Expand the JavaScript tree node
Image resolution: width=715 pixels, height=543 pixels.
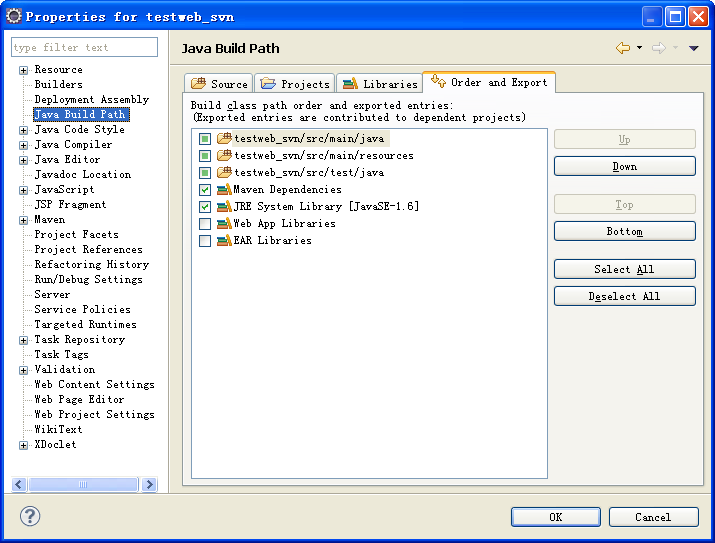click(23, 191)
